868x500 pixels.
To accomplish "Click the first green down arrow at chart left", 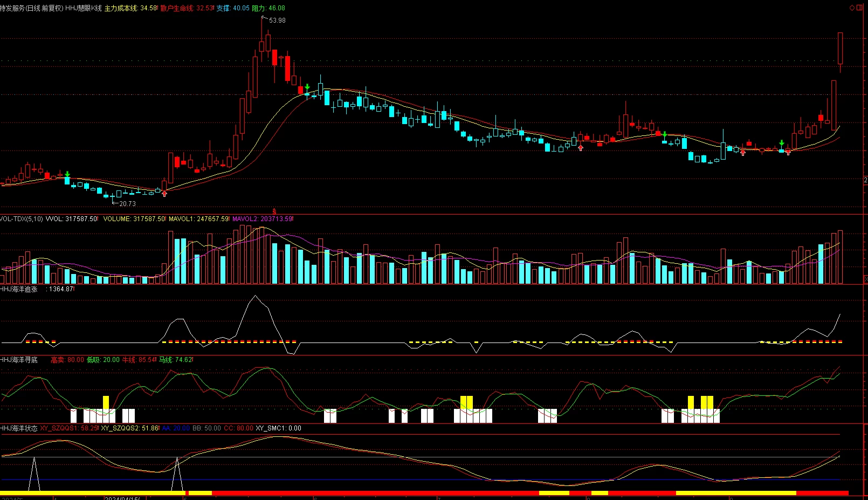I will (67, 174).
